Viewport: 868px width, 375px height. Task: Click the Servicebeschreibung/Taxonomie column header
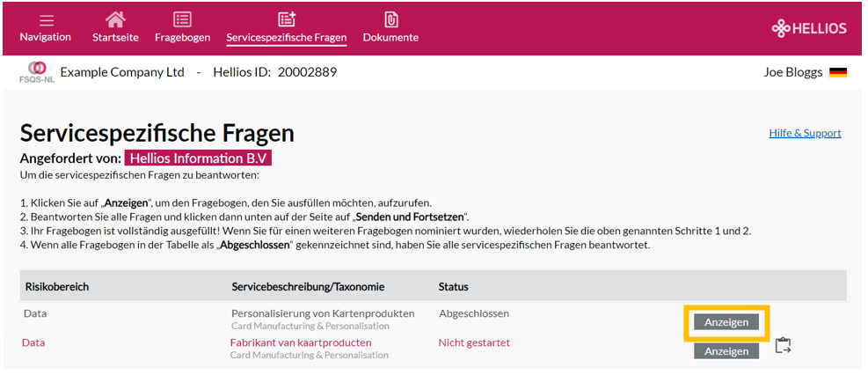308,287
